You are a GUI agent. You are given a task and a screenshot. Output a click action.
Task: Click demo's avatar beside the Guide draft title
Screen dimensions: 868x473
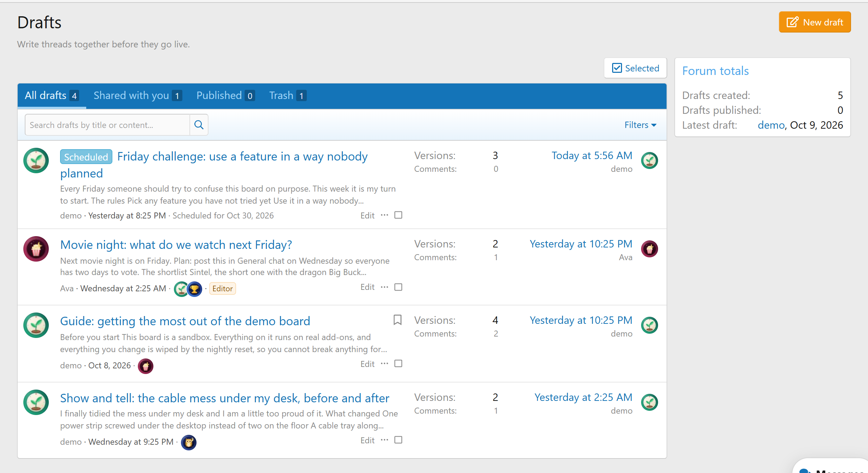(x=36, y=325)
